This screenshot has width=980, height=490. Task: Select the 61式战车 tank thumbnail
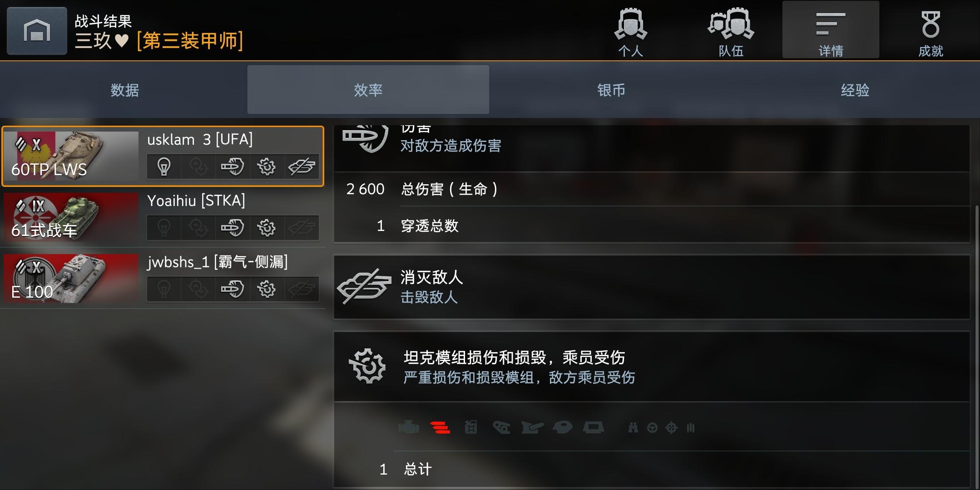coord(71,217)
